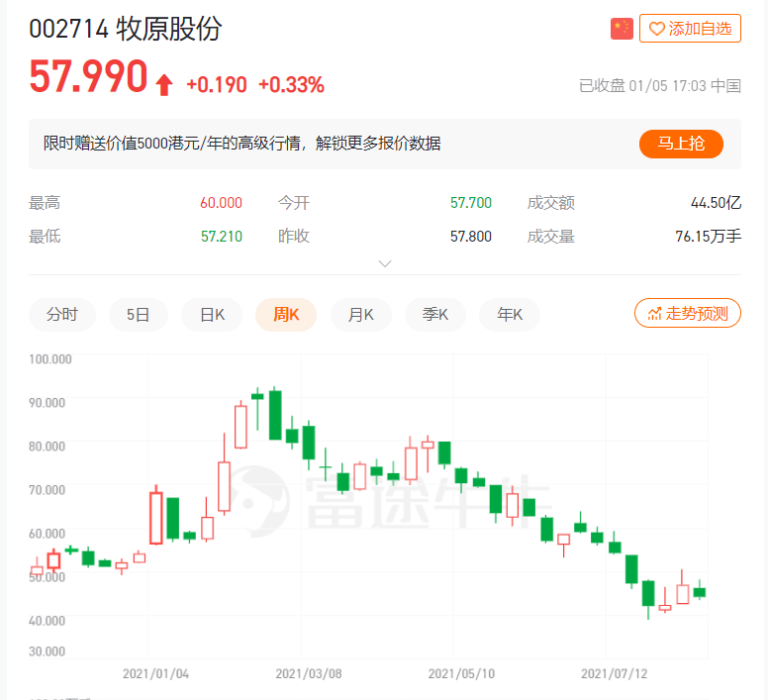Click the promo text 限时赠送价值5000港元/年的高级行情
Viewport: 768px width, 700px height.
171,144
